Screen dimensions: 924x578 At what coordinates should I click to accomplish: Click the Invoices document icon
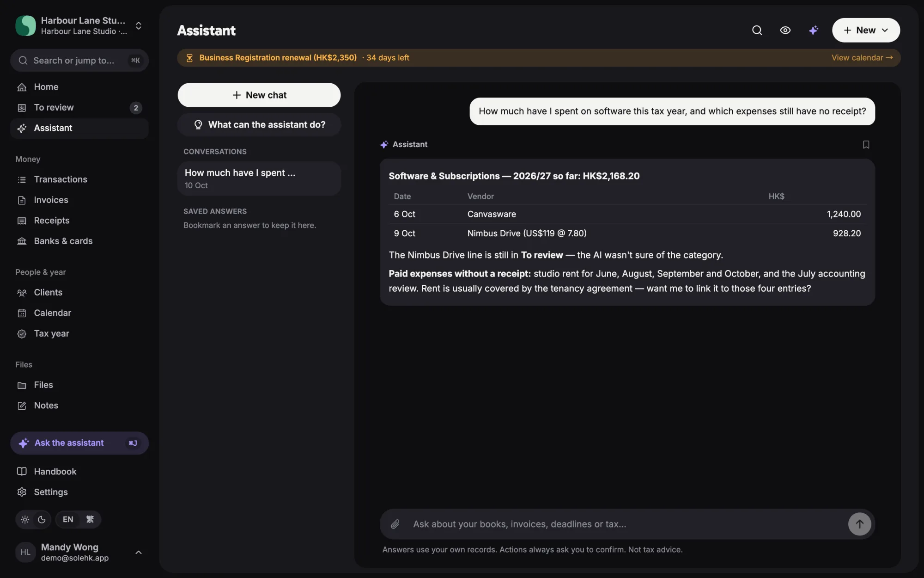[22, 200]
